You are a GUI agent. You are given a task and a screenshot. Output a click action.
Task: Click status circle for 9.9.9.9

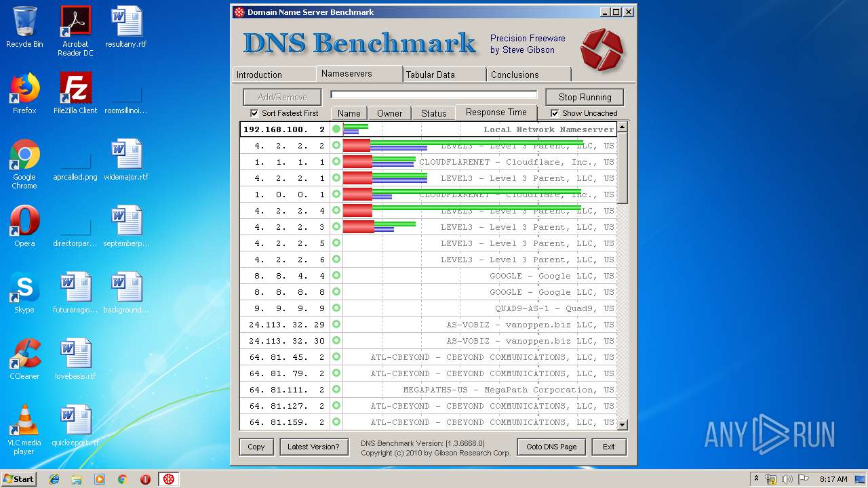coord(336,308)
